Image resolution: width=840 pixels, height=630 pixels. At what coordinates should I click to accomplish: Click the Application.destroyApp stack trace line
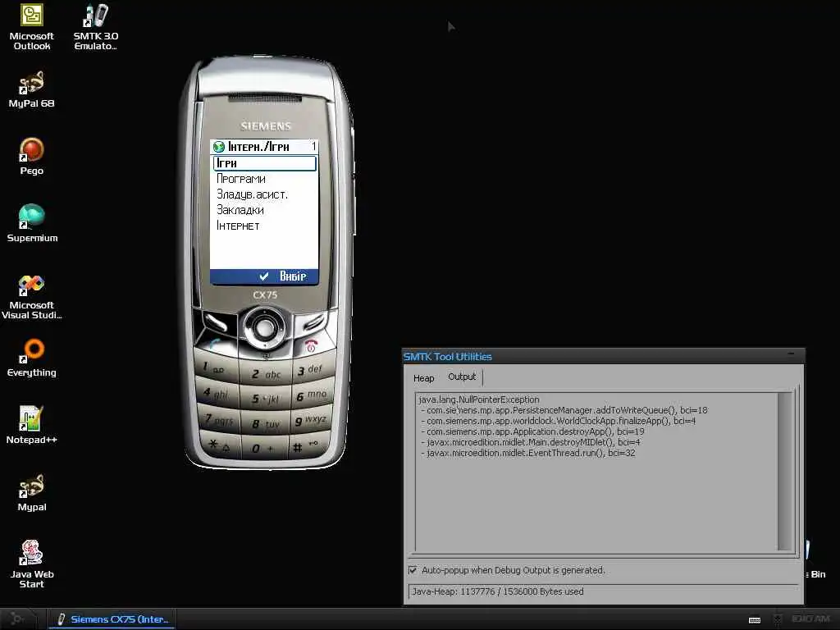click(532, 431)
